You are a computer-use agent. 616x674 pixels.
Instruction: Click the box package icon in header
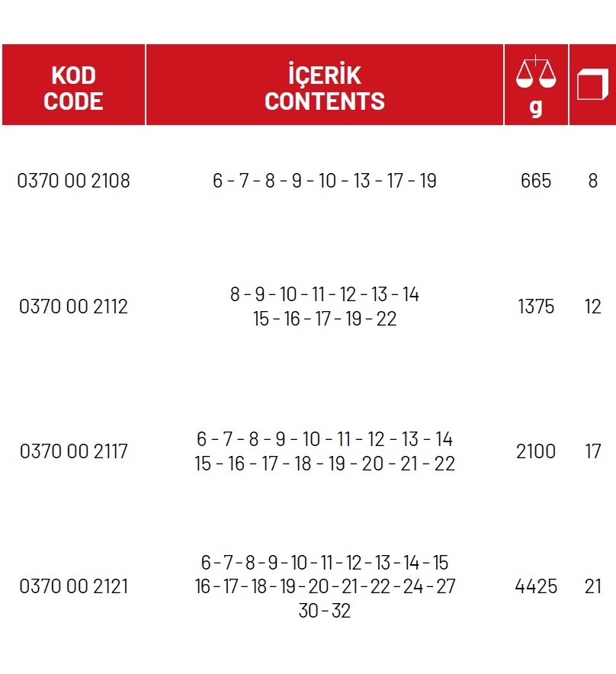pos(592,84)
